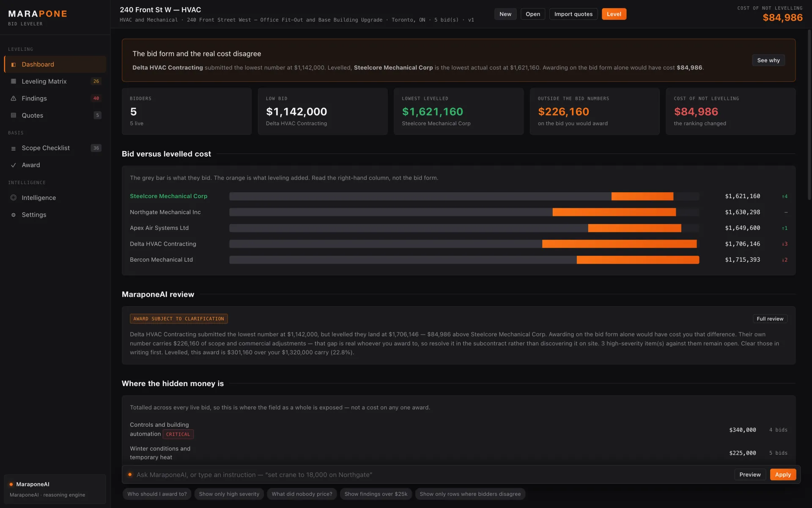Click the Findings warning triangle icon
This screenshot has height=508, width=812.
coord(14,98)
